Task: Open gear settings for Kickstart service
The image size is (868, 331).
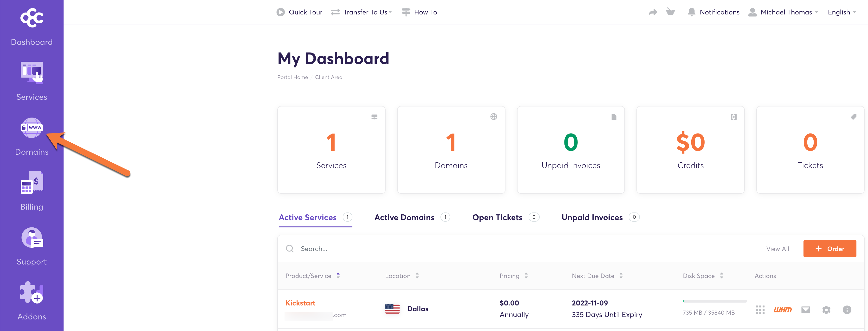Action: [x=826, y=309]
